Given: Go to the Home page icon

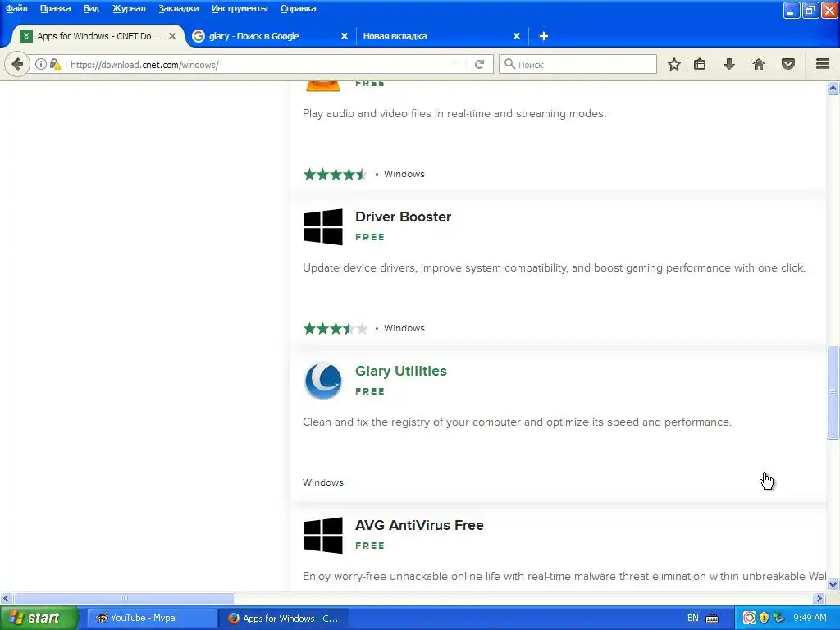Looking at the screenshot, I should pos(759,65).
